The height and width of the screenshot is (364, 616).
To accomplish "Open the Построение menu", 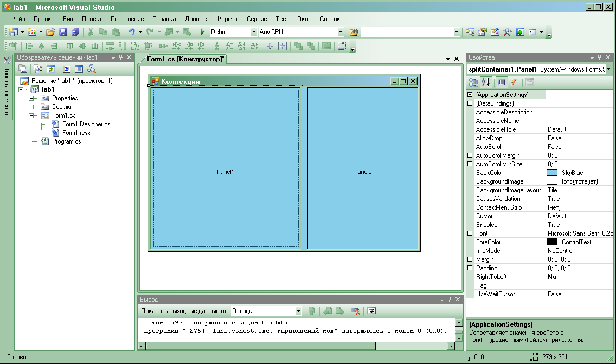I will click(x=127, y=19).
